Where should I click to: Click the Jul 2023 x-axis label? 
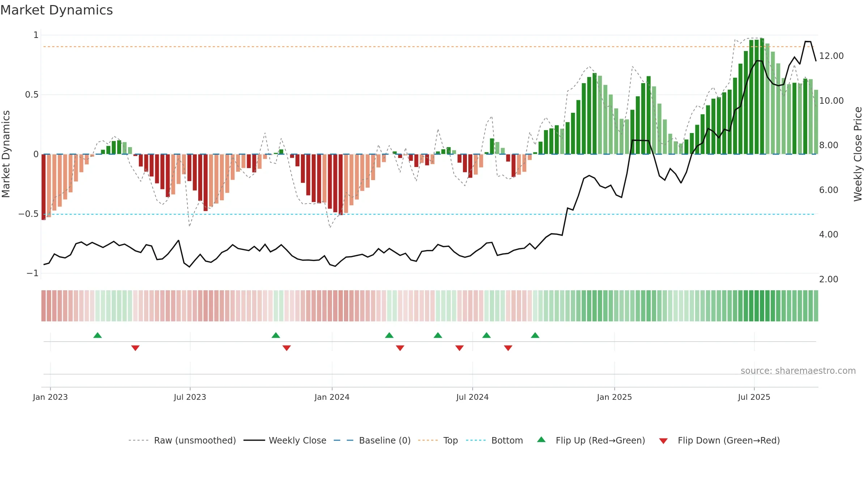click(190, 397)
